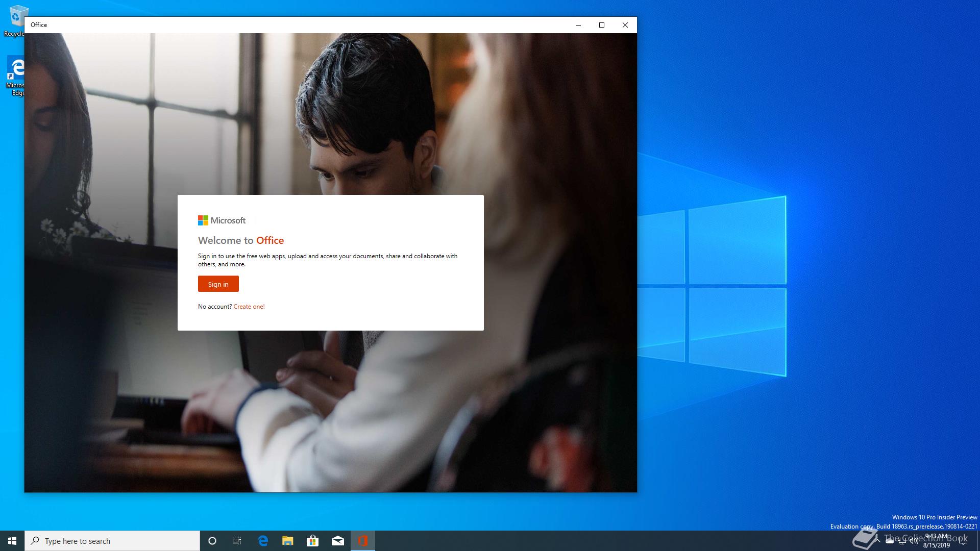Launch Microsoft Edge from the taskbar
Image resolution: width=980 pixels, height=551 pixels.
(x=263, y=541)
